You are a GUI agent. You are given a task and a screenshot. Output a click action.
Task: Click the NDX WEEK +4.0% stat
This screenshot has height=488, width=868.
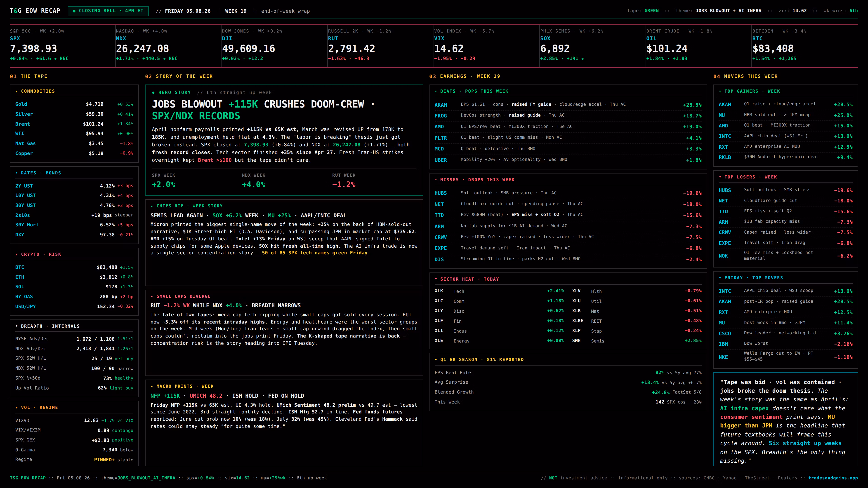point(254,181)
